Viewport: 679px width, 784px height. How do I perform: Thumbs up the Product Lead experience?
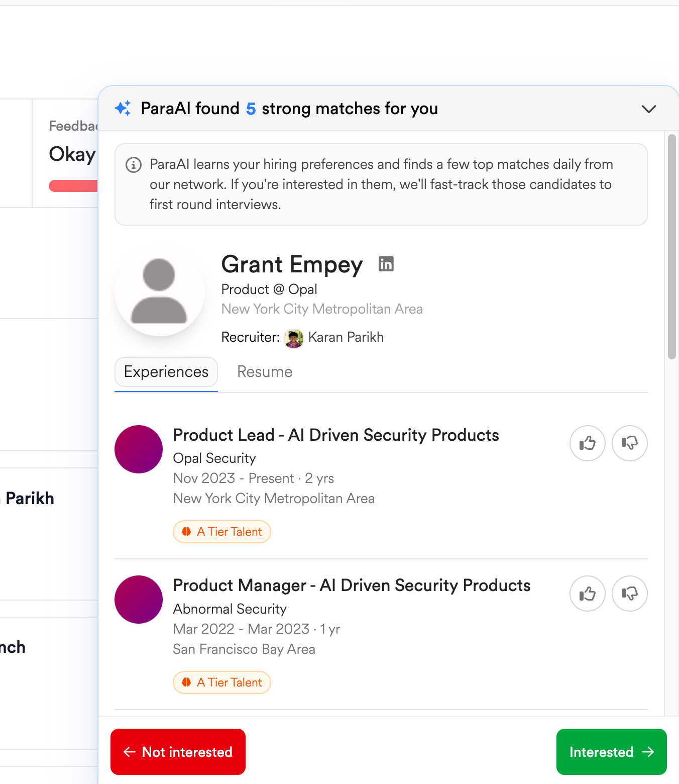588,443
